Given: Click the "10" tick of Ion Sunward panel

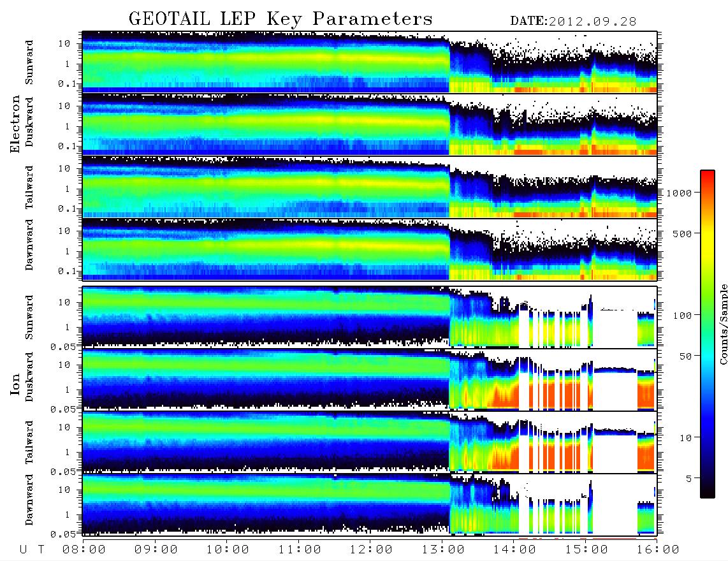Looking at the screenshot, I should click(x=64, y=302).
